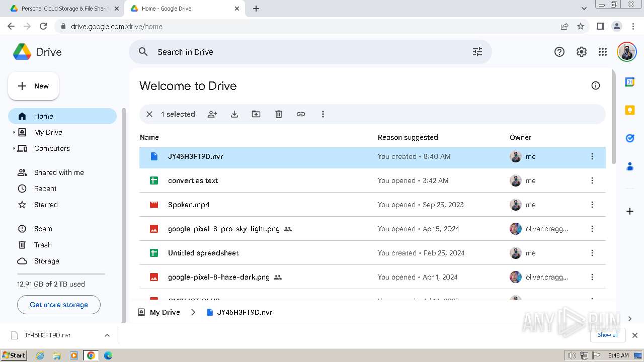The width and height of the screenshot is (644, 362).
Task: Open Google Tasks side panel icon
Action: (630, 138)
